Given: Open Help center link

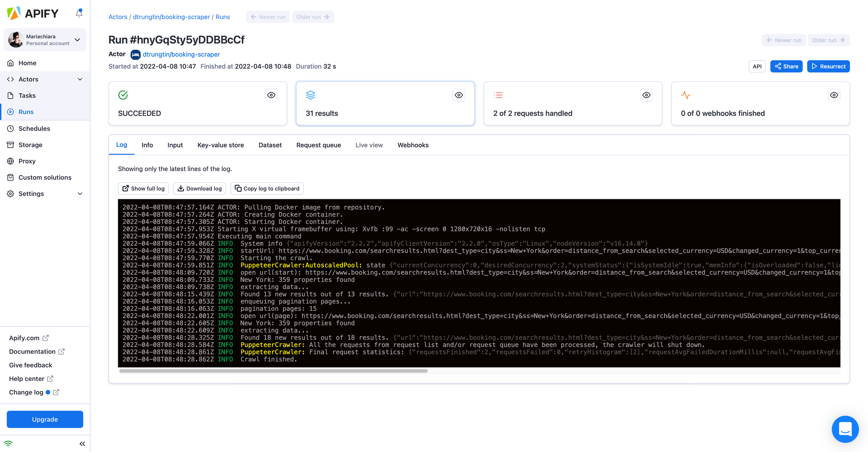Looking at the screenshot, I should (31, 379).
